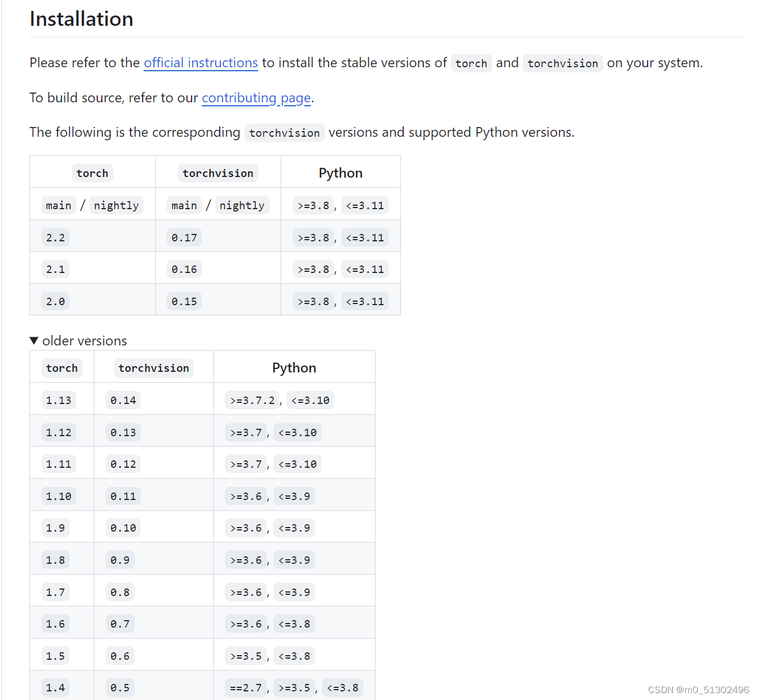The width and height of the screenshot is (758, 700).
Task: Click >=3.8 tag in torch 2.0 row
Action: tap(313, 301)
